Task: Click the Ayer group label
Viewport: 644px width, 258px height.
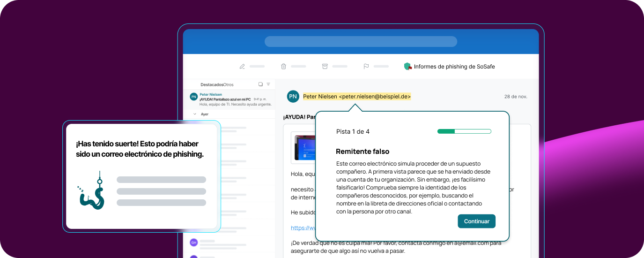Action: pyautogui.click(x=205, y=114)
